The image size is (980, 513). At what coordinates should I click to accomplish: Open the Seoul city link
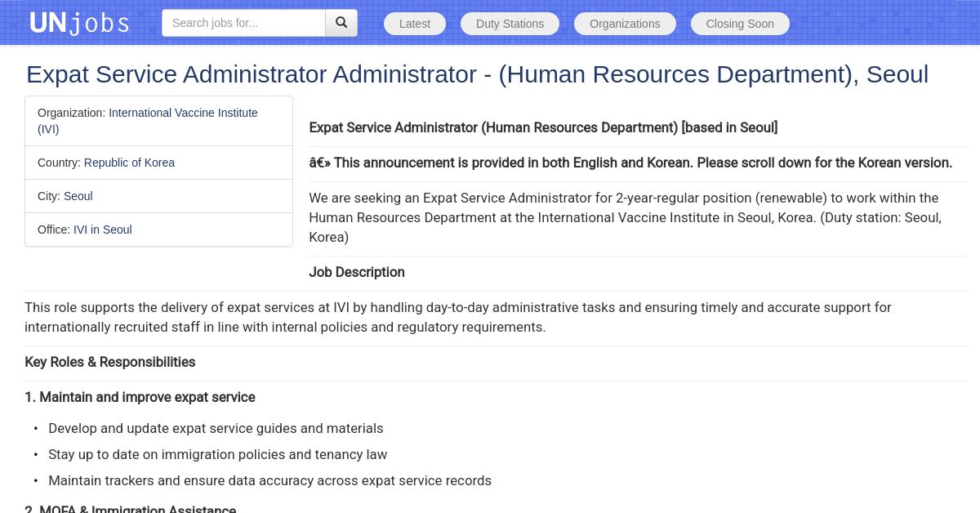coord(78,196)
